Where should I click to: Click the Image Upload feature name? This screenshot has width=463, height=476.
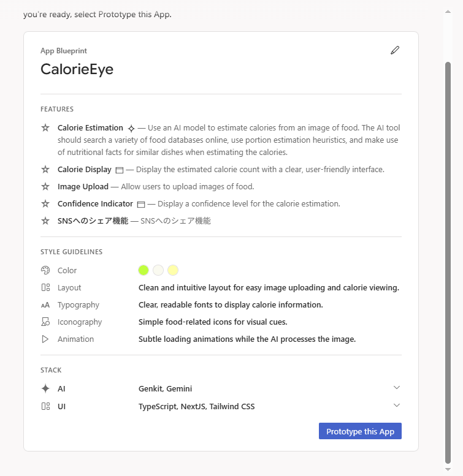(83, 186)
